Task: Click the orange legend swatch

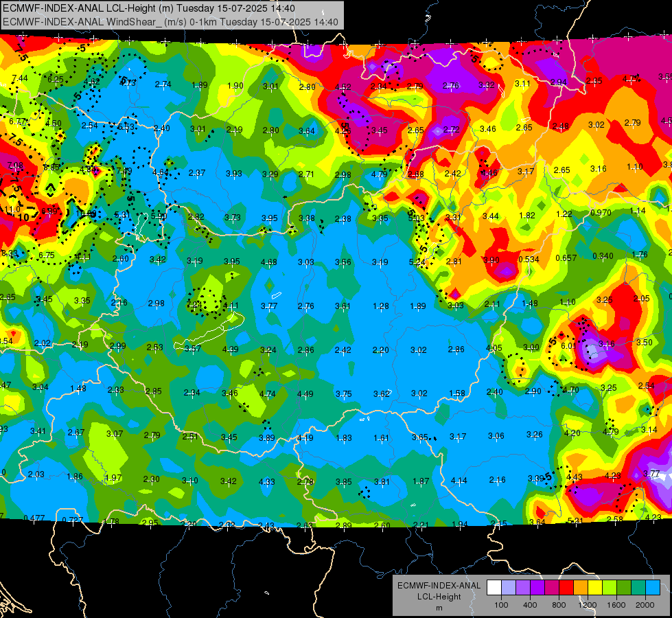Action: point(580,588)
